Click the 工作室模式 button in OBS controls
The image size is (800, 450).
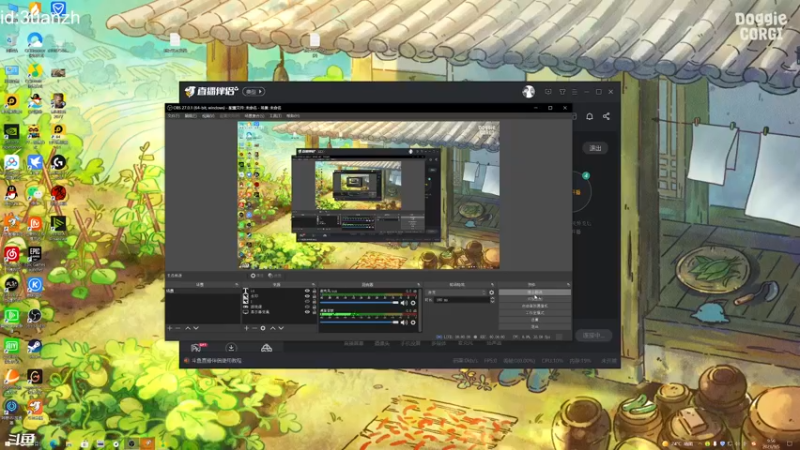point(534,312)
